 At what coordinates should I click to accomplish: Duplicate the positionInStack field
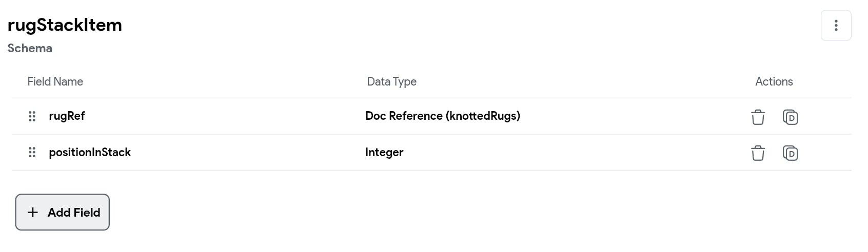pyautogui.click(x=790, y=153)
